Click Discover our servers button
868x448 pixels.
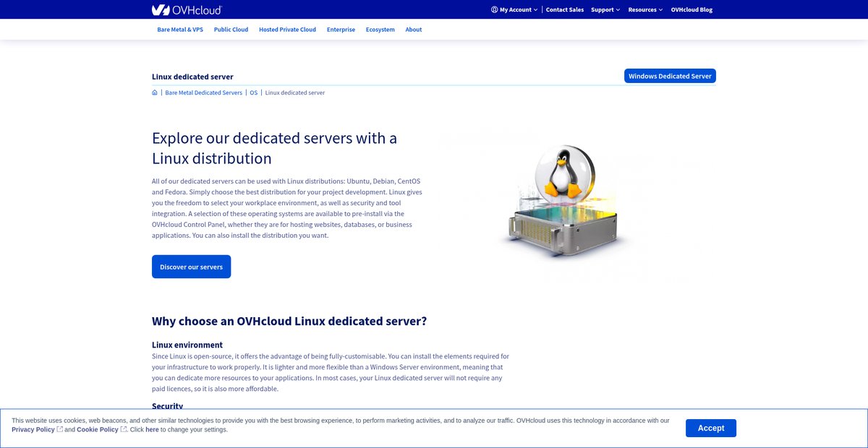(192, 267)
